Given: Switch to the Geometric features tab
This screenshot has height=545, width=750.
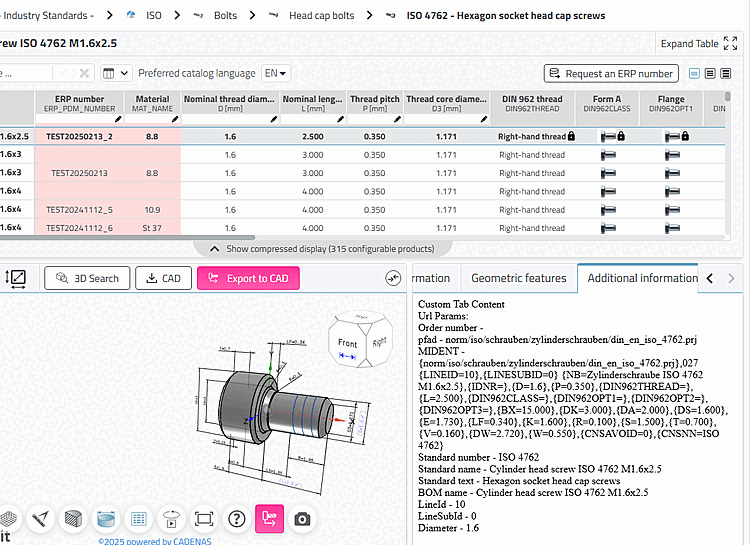Looking at the screenshot, I should [518, 278].
